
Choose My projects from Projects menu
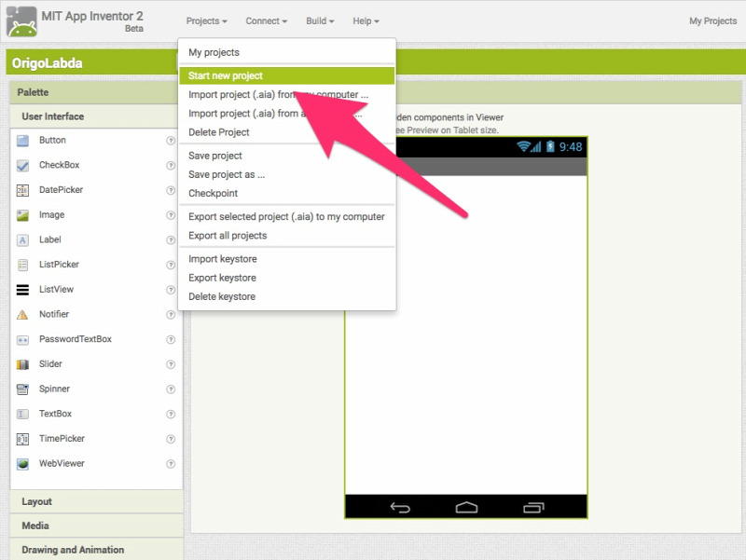pos(287,52)
